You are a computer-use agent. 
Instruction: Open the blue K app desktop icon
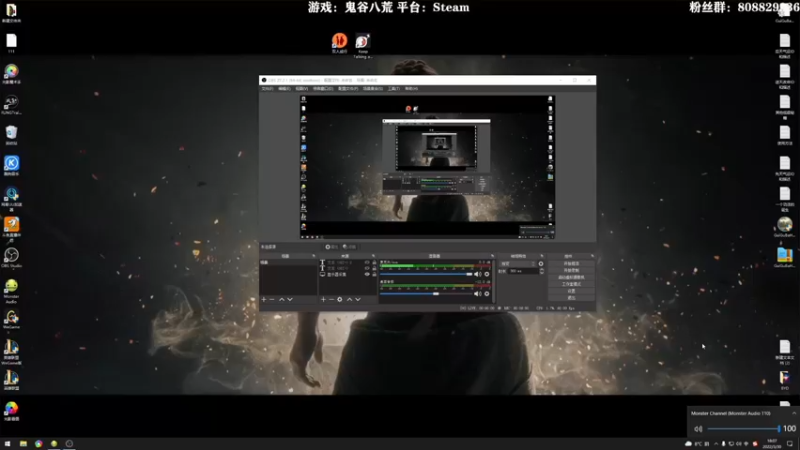tap(11, 166)
